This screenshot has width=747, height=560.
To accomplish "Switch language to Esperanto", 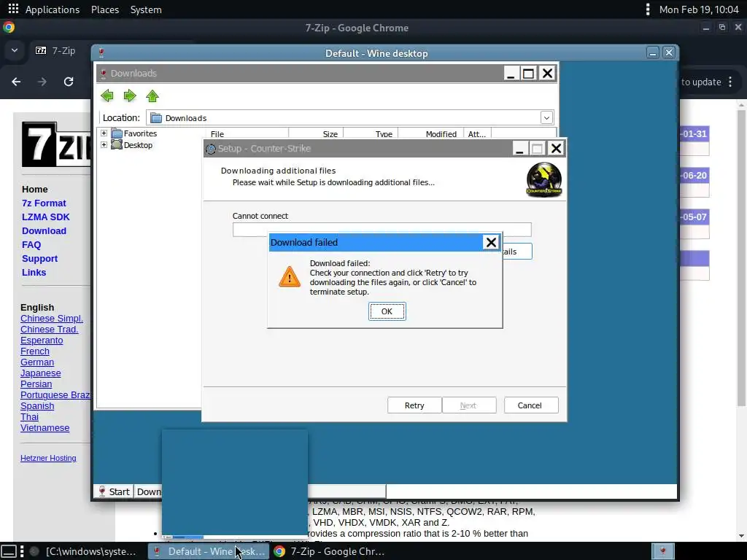I will (x=42, y=340).
